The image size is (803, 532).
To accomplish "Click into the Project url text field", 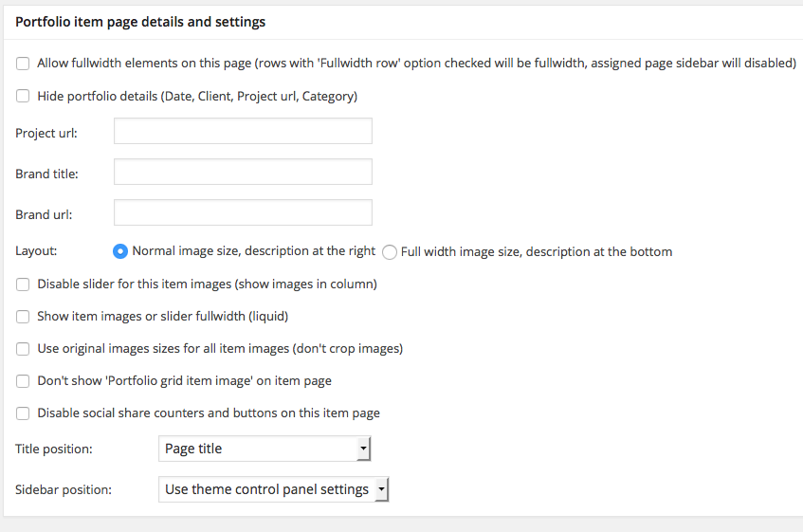I will coord(243,132).
